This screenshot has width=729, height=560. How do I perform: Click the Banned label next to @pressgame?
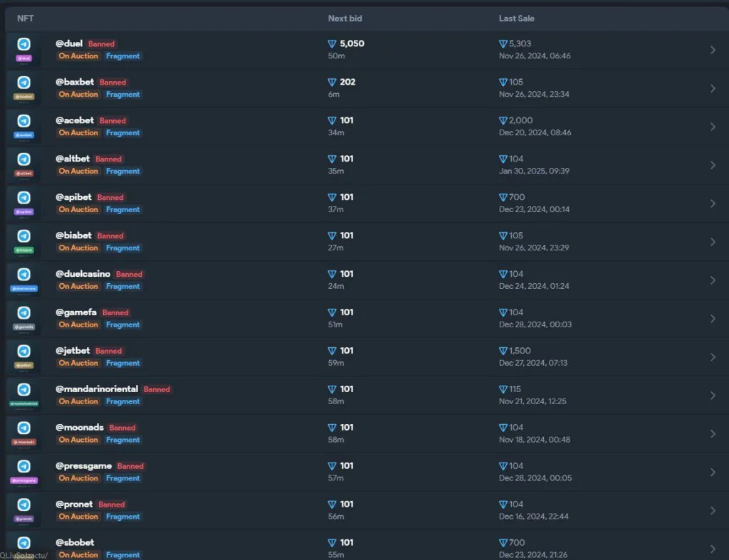[130, 466]
